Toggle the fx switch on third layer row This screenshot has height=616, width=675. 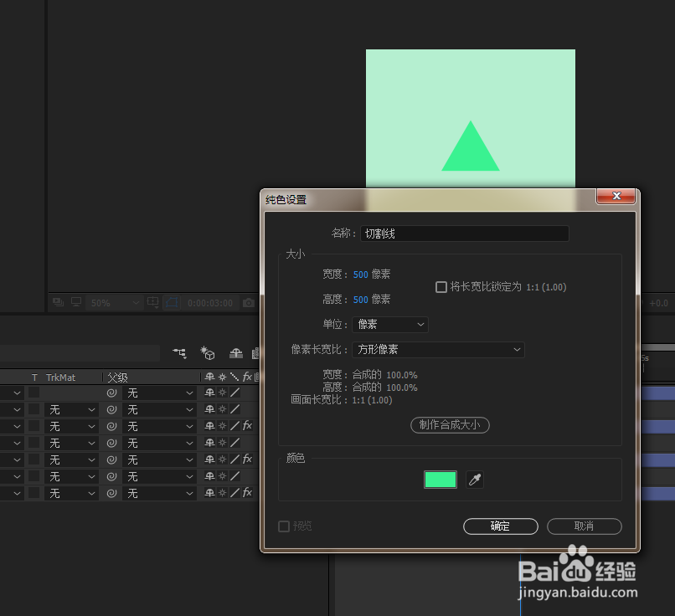(247, 426)
